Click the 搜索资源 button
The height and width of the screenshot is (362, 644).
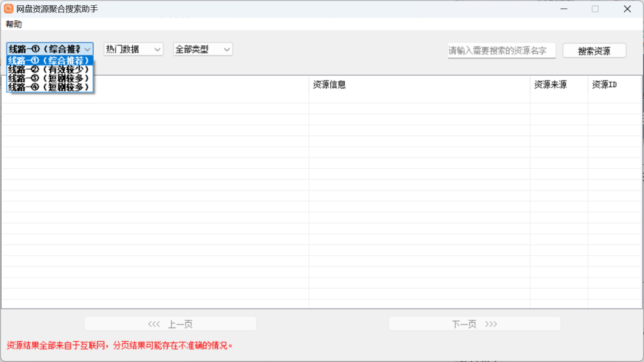[594, 50]
